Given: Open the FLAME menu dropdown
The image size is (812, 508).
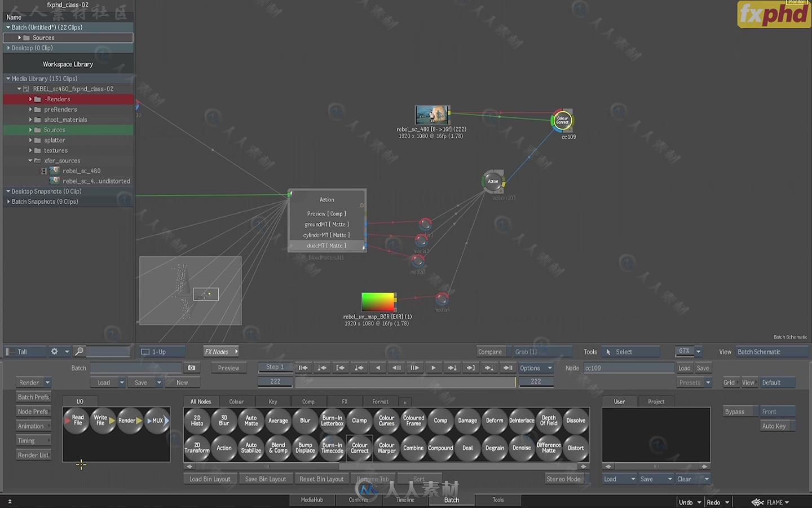Looking at the screenshot, I should click(x=770, y=502).
